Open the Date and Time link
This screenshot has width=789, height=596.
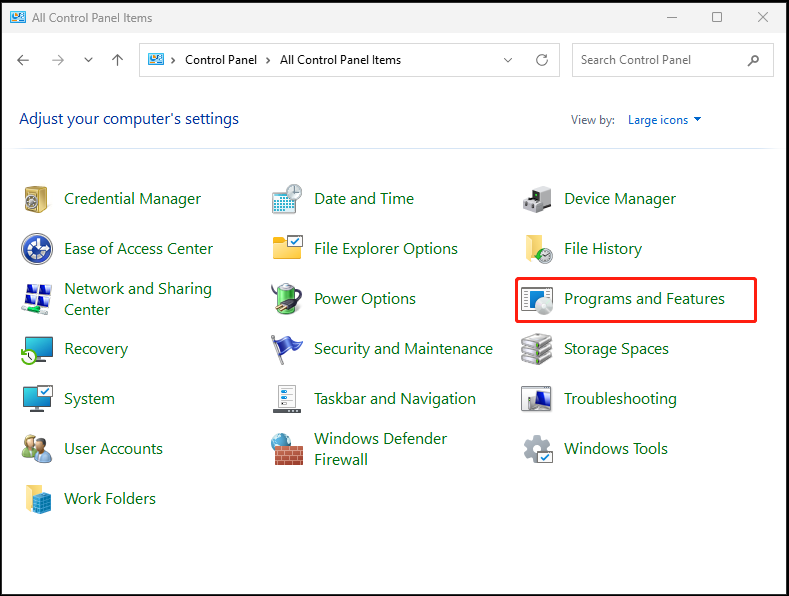tap(364, 199)
